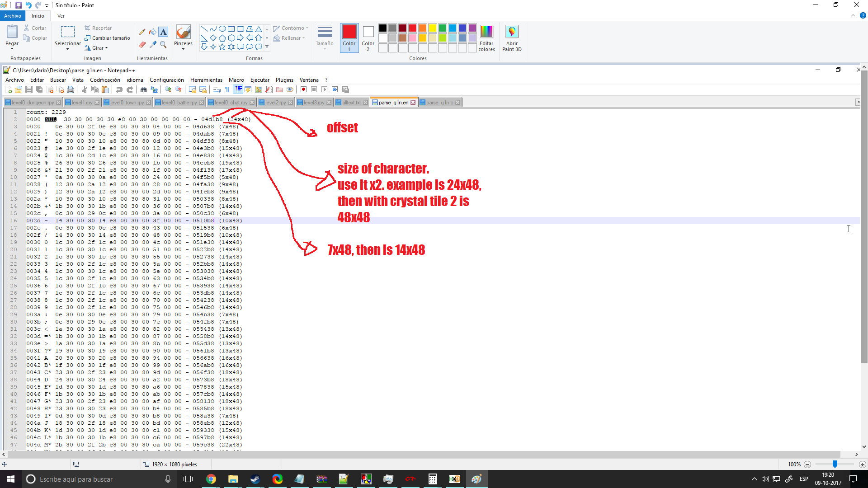Screen dimensions: 868x488
Task: Choose the right arrow shape
Action: click(x=240, y=38)
